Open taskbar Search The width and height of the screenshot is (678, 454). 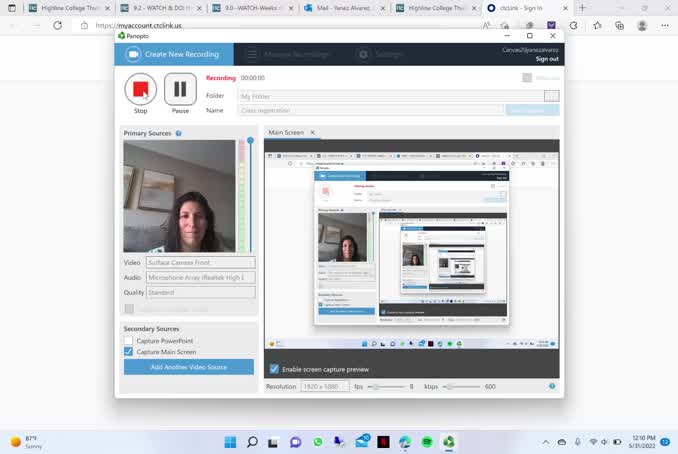click(x=252, y=442)
